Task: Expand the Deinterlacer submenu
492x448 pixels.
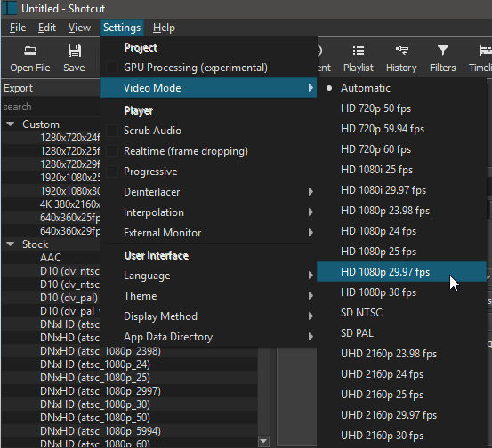Action: click(x=208, y=192)
